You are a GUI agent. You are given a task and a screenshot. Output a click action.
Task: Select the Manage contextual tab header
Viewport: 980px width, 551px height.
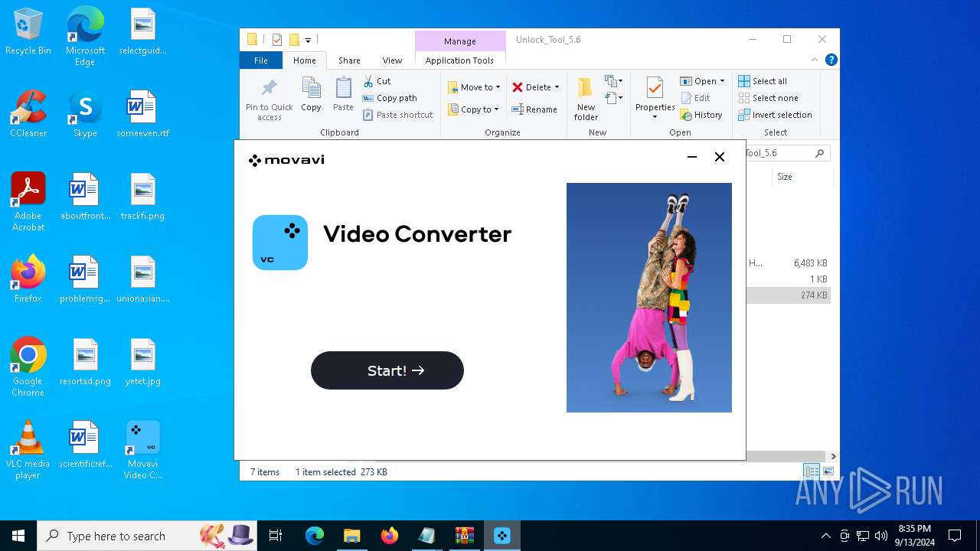click(x=459, y=41)
